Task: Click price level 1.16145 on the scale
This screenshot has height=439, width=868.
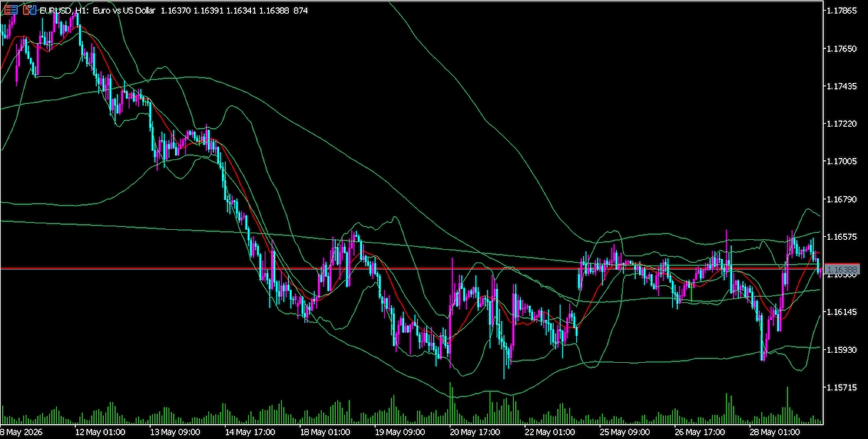Action: 843,312
